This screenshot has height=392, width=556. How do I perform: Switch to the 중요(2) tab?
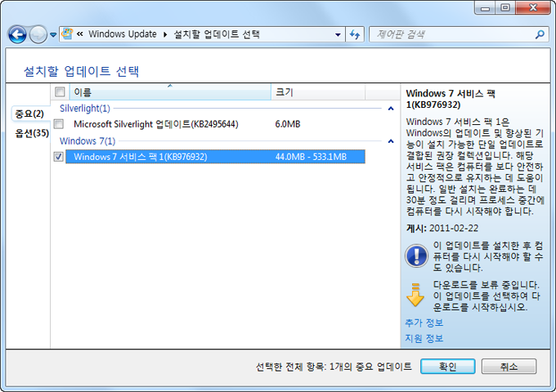pyautogui.click(x=29, y=114)
